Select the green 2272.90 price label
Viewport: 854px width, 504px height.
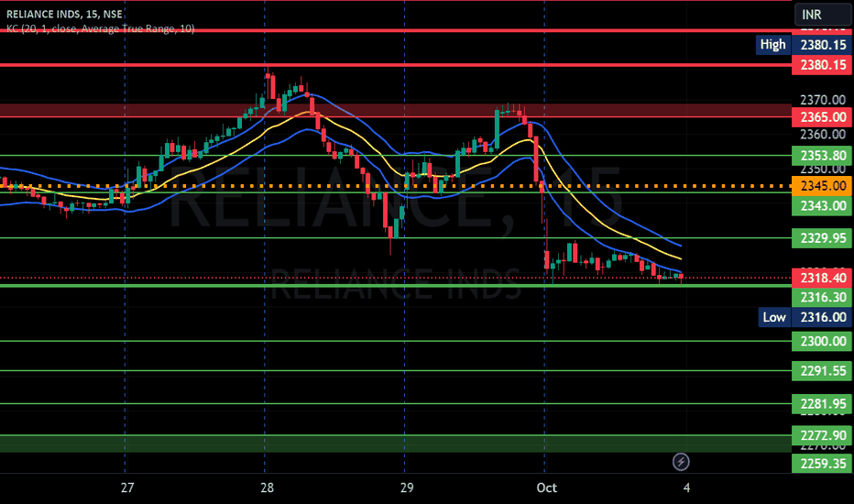coord(822,435)
